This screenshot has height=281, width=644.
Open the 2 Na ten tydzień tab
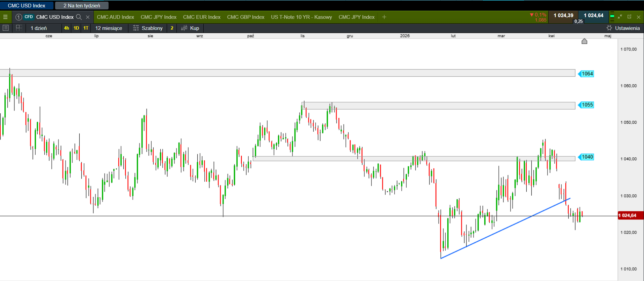(82, 5)
